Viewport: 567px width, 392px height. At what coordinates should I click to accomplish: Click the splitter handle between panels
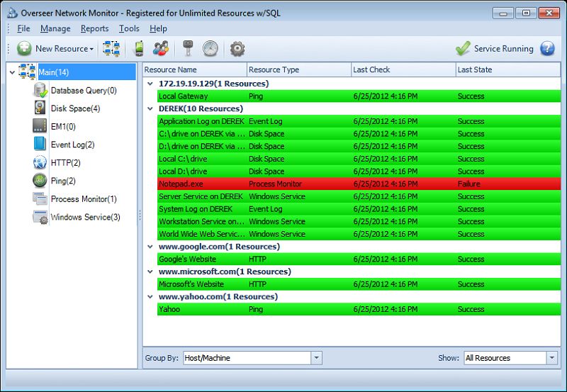tap(140, 215)
